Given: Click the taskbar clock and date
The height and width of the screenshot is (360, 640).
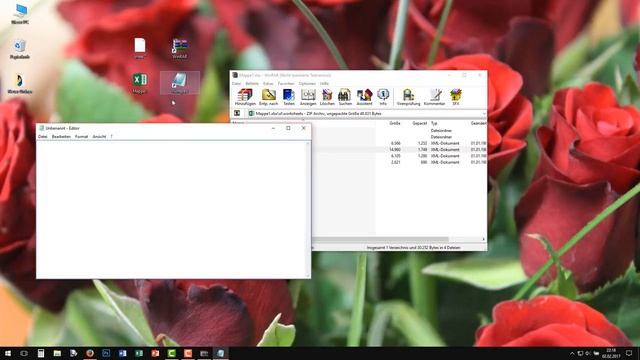Looking at the screenshot, I should (x=611, y=353).
